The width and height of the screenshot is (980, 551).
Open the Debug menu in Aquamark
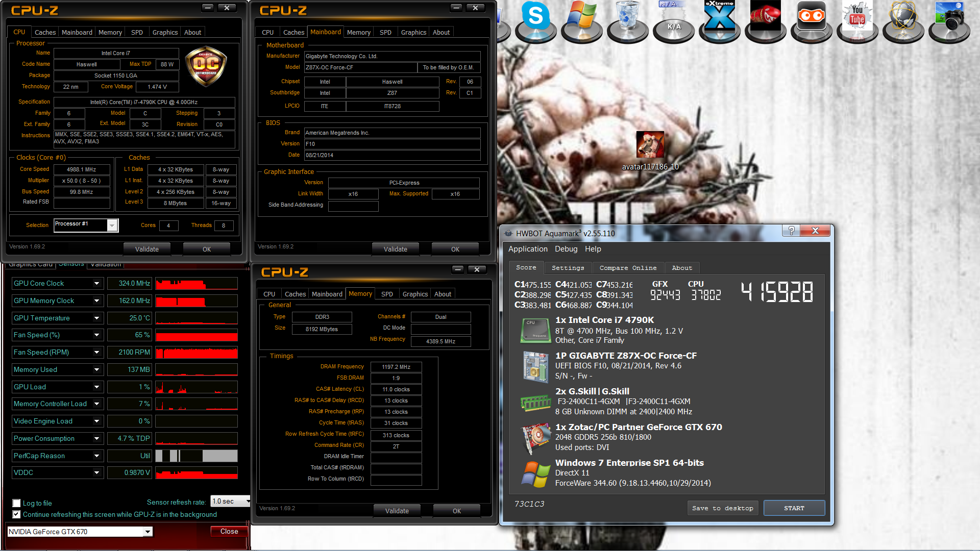(x=566, y=249)
